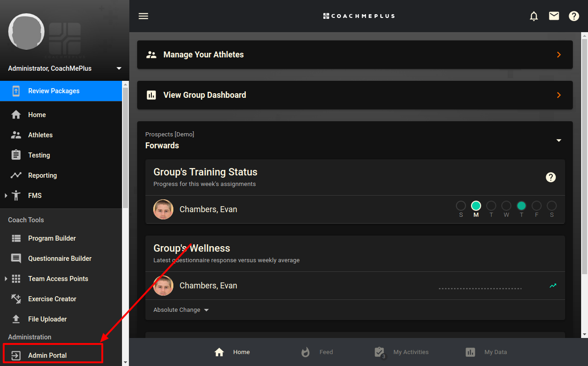Click the Feed flame icon
Screen dimensions: 588x366
[x=305, y=352]
